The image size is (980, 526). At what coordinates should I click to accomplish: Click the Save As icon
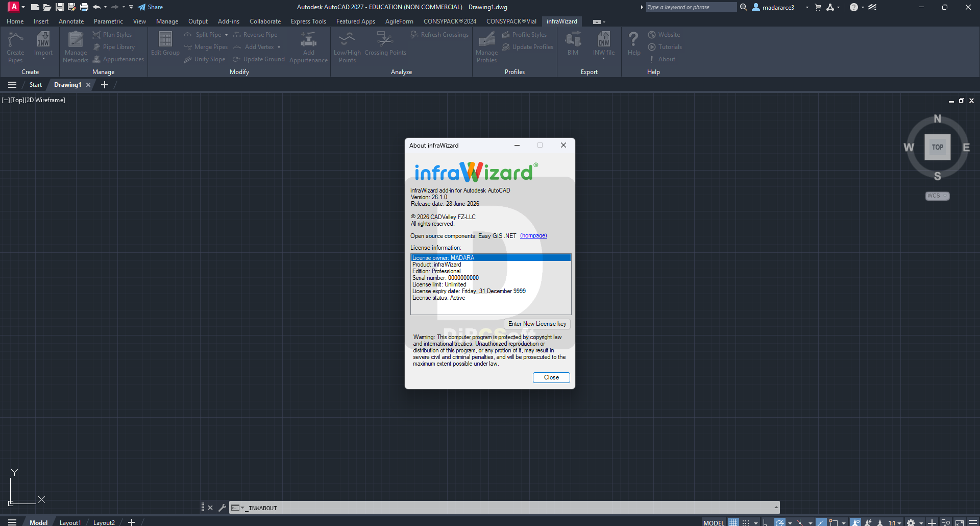(x=71, y=7)
